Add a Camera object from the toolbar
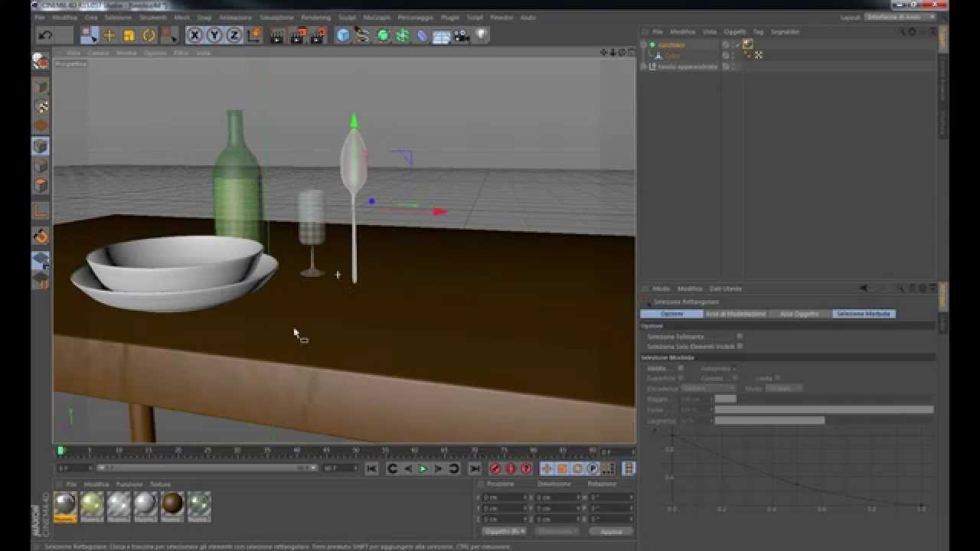980x551 pixels. (x=461, y=35)
